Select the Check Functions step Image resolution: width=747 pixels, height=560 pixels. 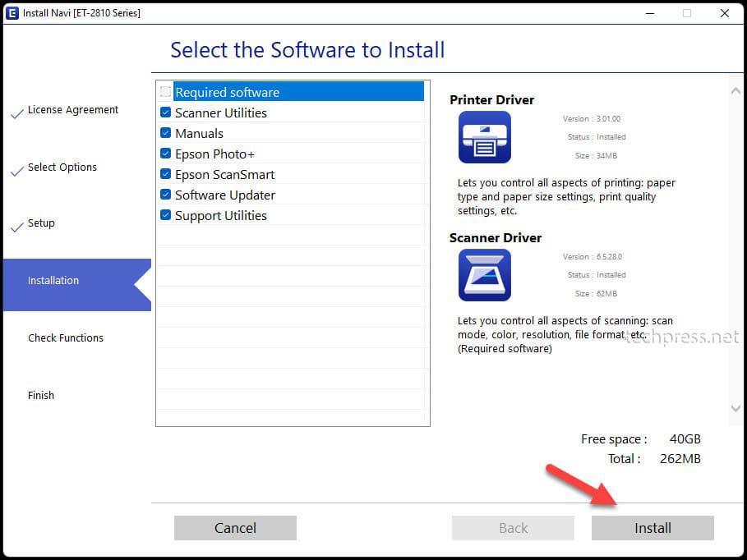pos(66,337)
